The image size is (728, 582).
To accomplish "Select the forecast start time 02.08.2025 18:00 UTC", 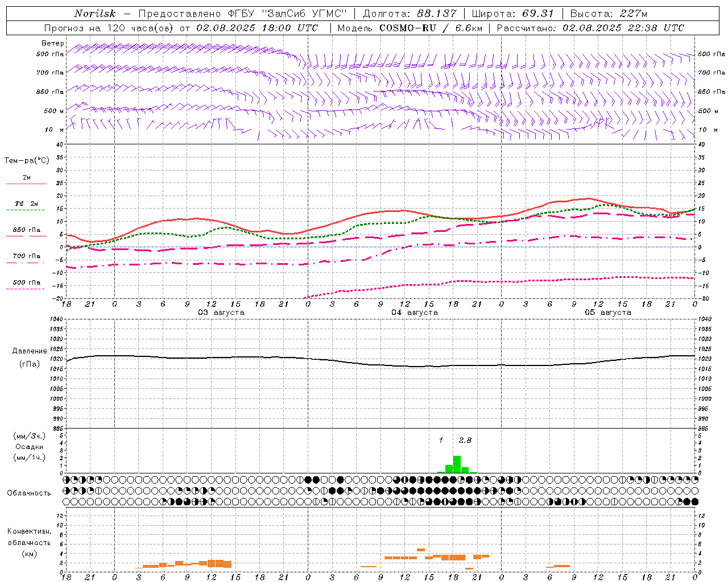I will (257, 28).
